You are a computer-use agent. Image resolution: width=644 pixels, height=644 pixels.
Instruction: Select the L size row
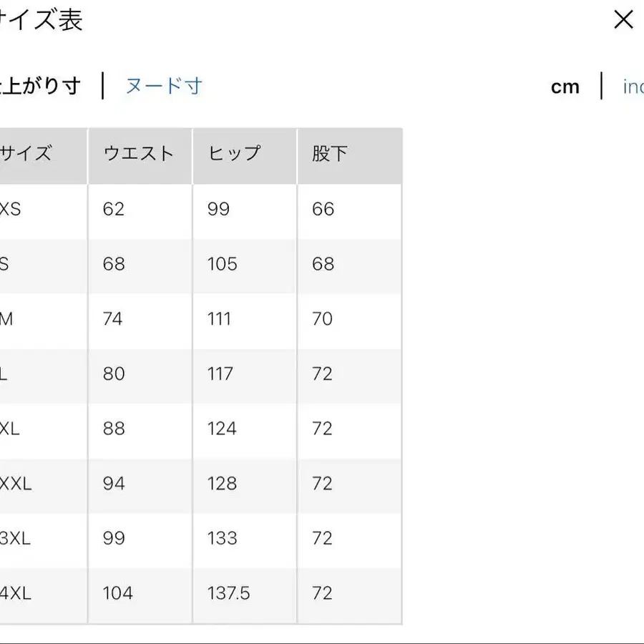[x=9, y=374]
